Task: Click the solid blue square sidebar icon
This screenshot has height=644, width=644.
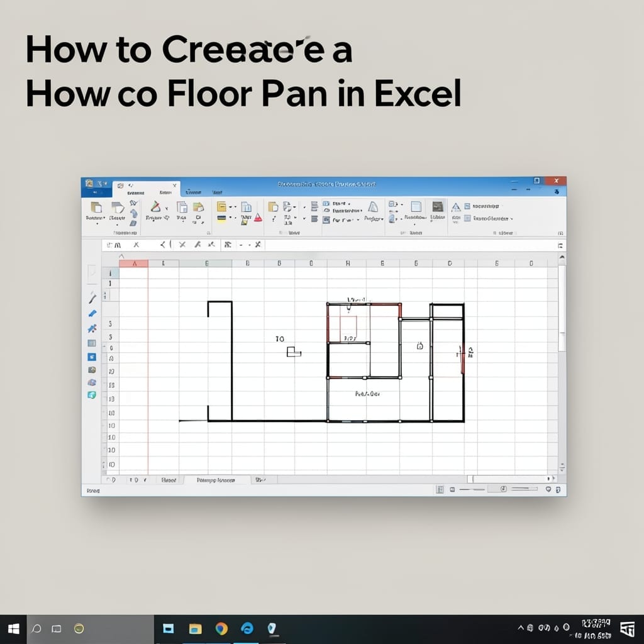Action: pyautogui.click(x=92, y=357)
